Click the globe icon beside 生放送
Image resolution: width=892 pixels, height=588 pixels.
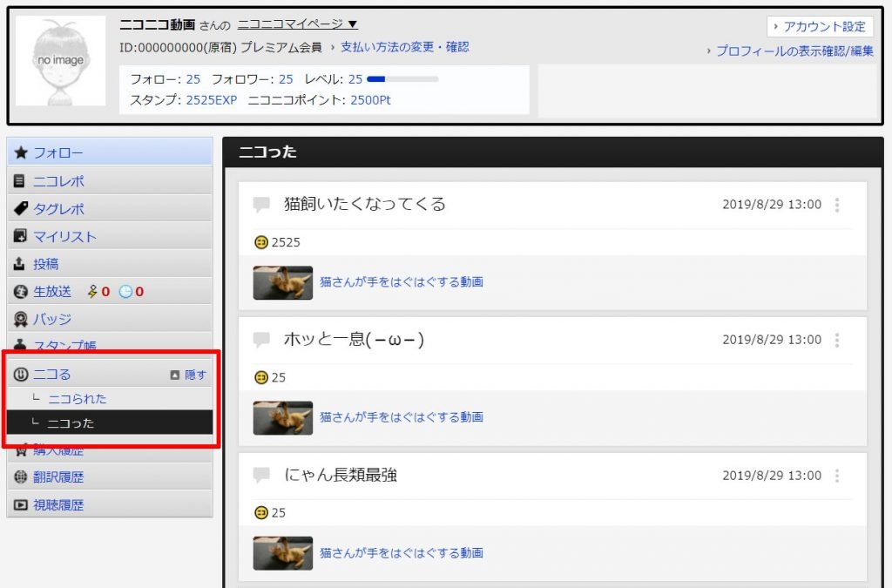click(21, 292)
